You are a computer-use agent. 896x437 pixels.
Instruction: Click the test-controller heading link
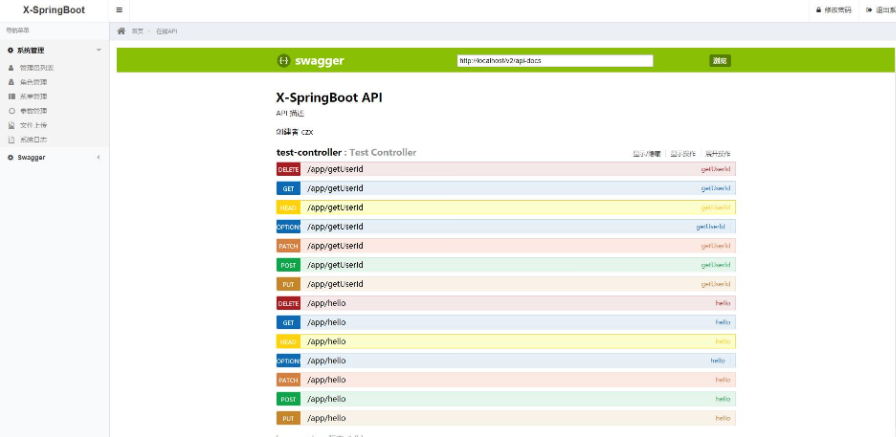[308, 153]
